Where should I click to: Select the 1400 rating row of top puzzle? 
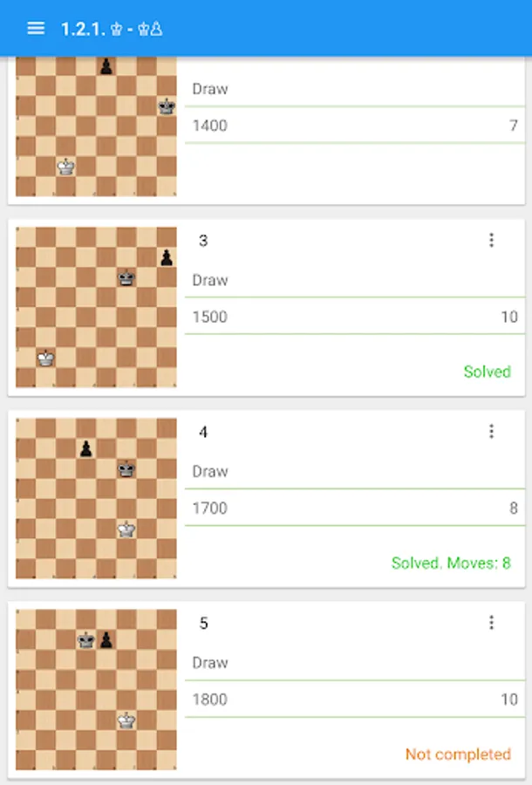[355, 125]
